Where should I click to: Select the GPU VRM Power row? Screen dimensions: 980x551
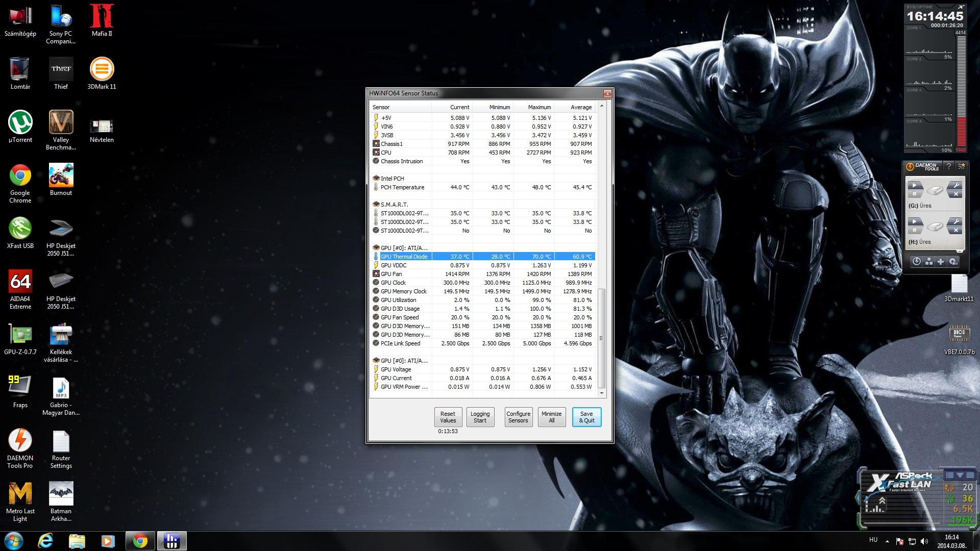483,387
